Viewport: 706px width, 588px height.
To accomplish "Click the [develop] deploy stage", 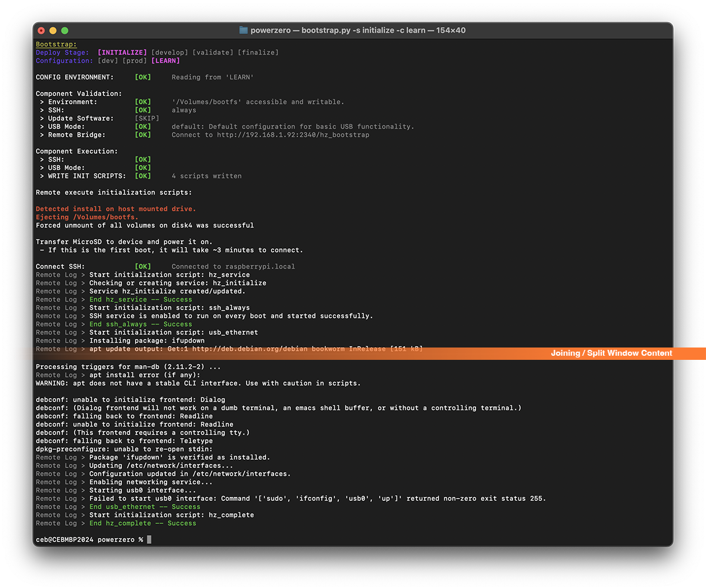I will click(170, 52).
